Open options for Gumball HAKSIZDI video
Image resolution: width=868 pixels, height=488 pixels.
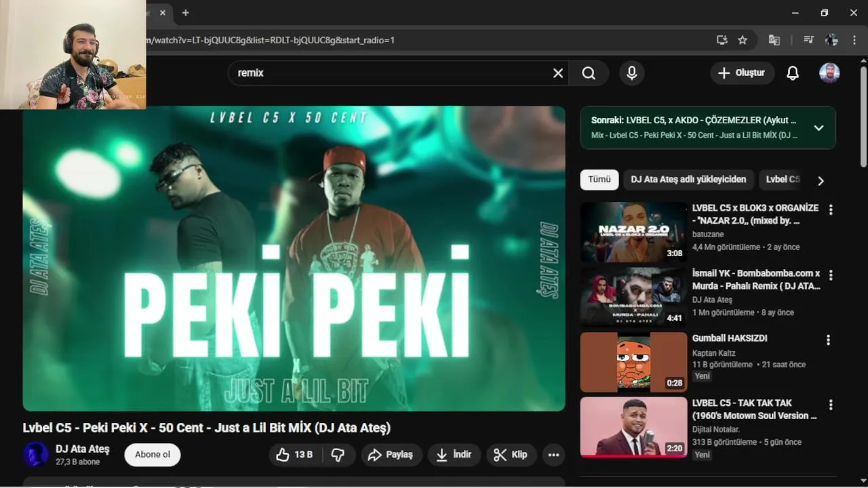[828, 340]
